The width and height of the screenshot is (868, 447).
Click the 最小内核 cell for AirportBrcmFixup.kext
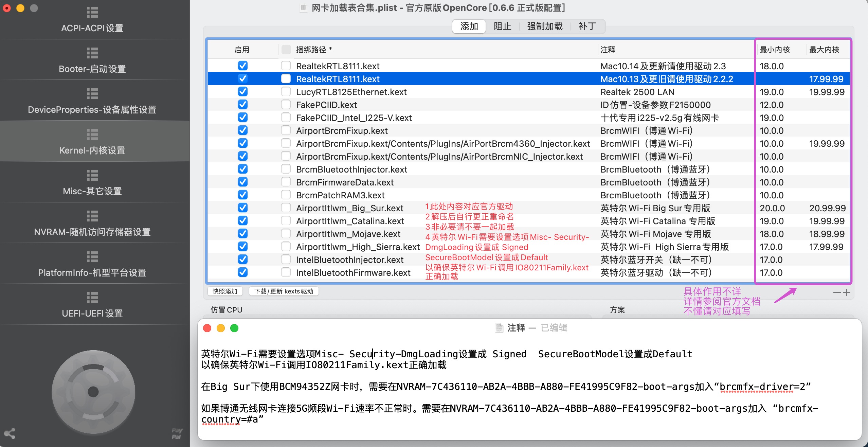(x=772, y=131)
